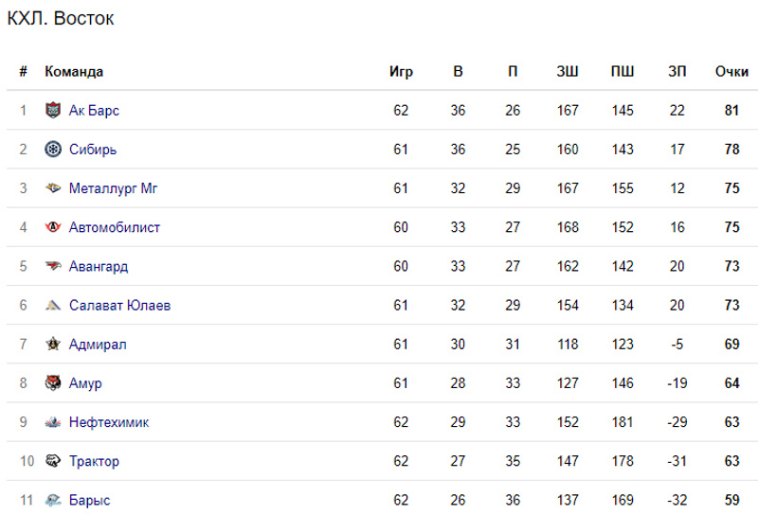Click the Нефтехимик team logo icon
The image size is (758, 532).
[53, 422]
